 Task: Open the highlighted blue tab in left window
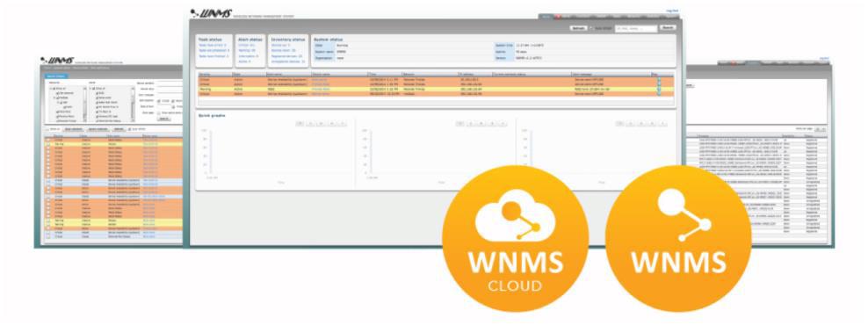[56, 76]
